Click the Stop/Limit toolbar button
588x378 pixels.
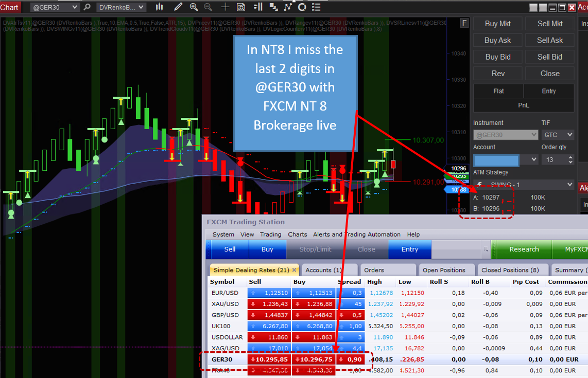coord(315,249)
